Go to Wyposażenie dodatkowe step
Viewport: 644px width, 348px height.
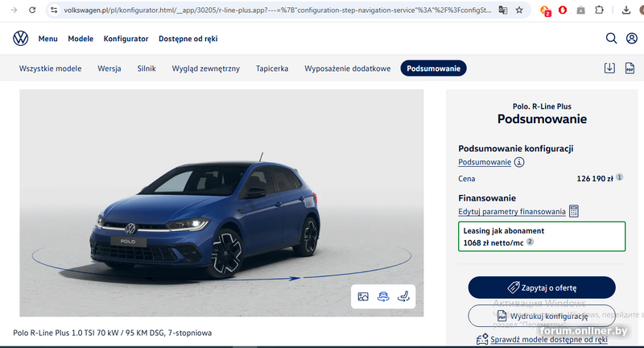click(348, 68)
